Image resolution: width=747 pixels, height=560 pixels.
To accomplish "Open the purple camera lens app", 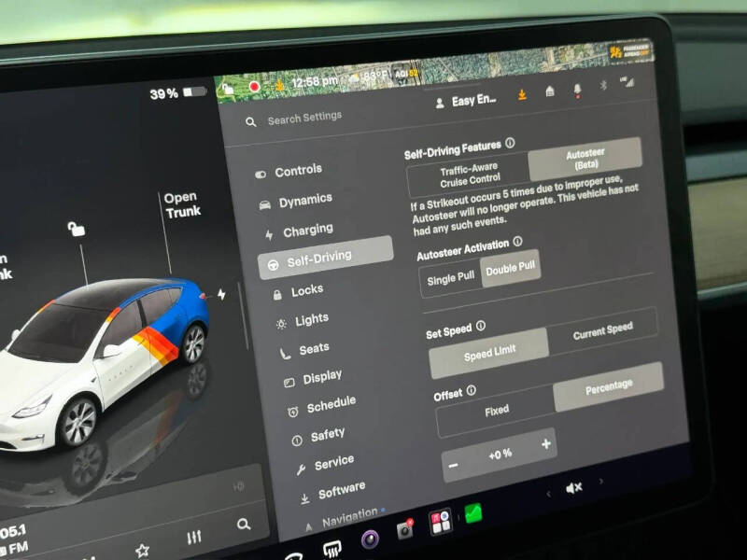I will [x=370, y=539].
